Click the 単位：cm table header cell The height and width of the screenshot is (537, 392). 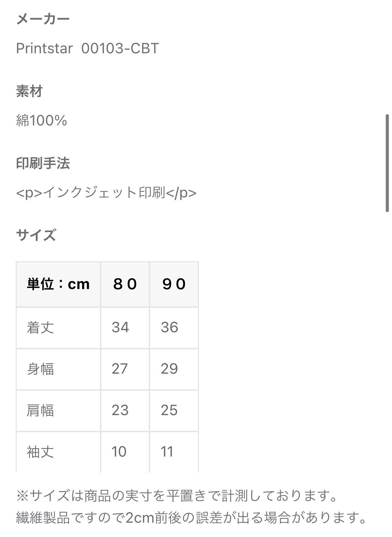coord(58,285)
